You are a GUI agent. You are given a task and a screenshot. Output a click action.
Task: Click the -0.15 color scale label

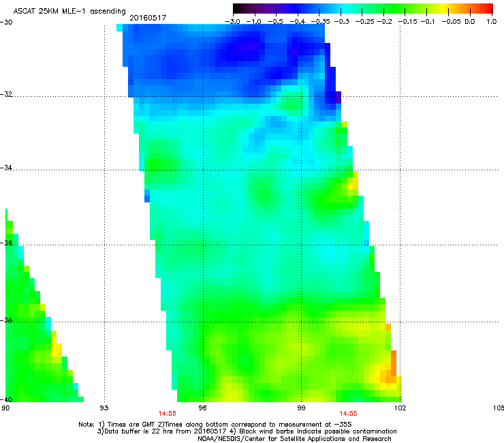coord(408,22)
